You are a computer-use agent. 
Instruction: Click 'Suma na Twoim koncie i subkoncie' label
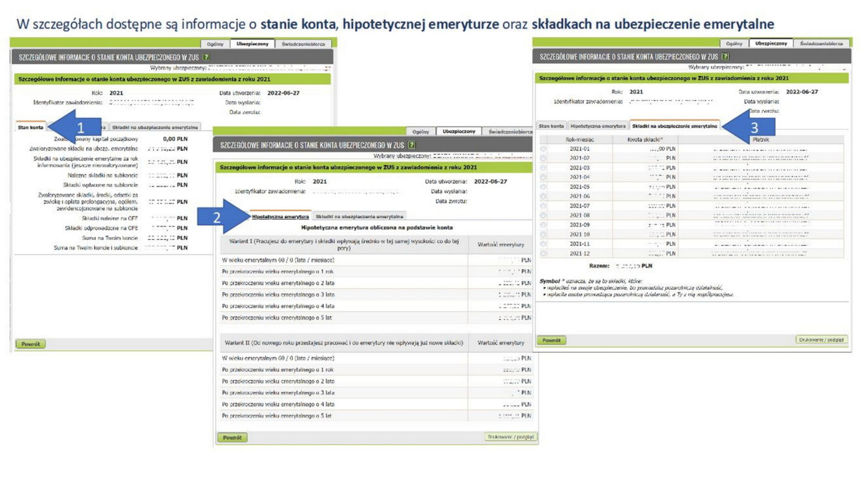click(x=96, y=247)
